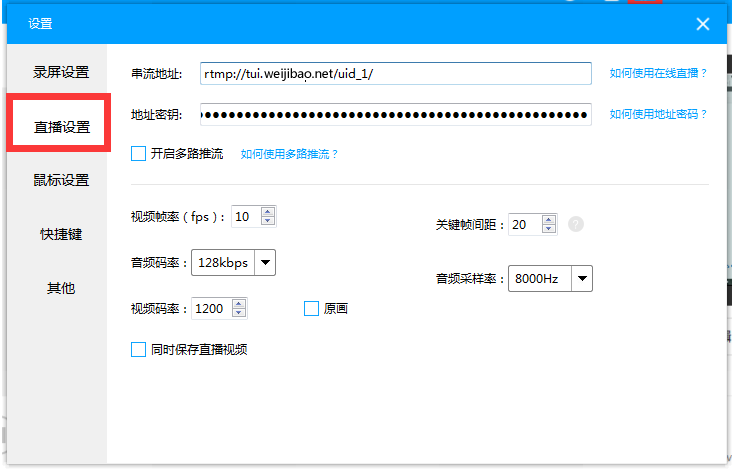Decrease 关键帧间距 with down arrow
The height and width of the screenshot is (476, 736).
548,229
